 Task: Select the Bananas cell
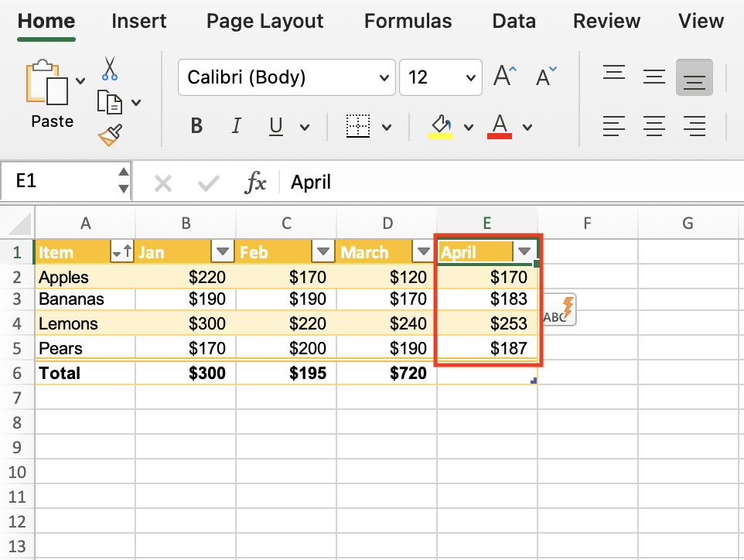point(85,299)
